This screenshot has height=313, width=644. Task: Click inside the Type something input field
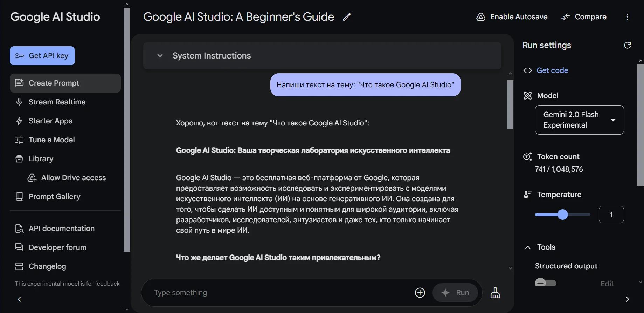[x=280, y=293]
